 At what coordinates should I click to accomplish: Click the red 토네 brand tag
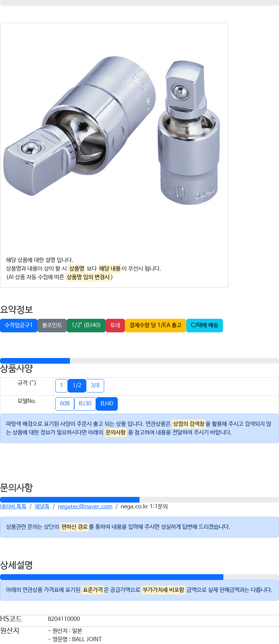tap(115, 326)
